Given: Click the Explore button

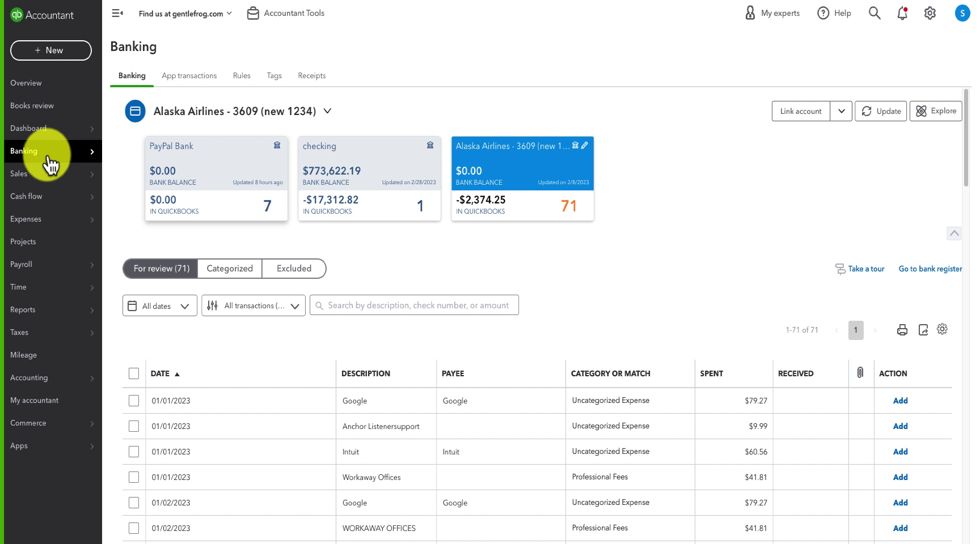Looking at the screenshot, I should click(x=936, y=111).
